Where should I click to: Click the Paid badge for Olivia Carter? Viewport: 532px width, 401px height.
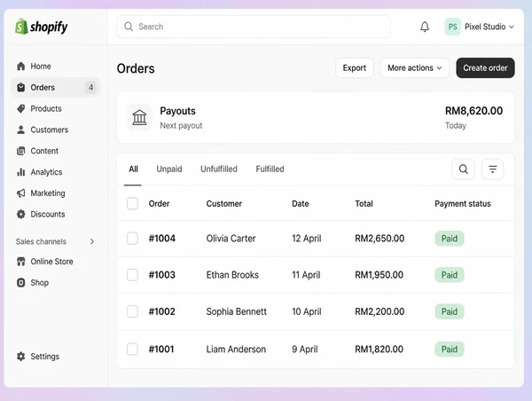pos(450,239)
